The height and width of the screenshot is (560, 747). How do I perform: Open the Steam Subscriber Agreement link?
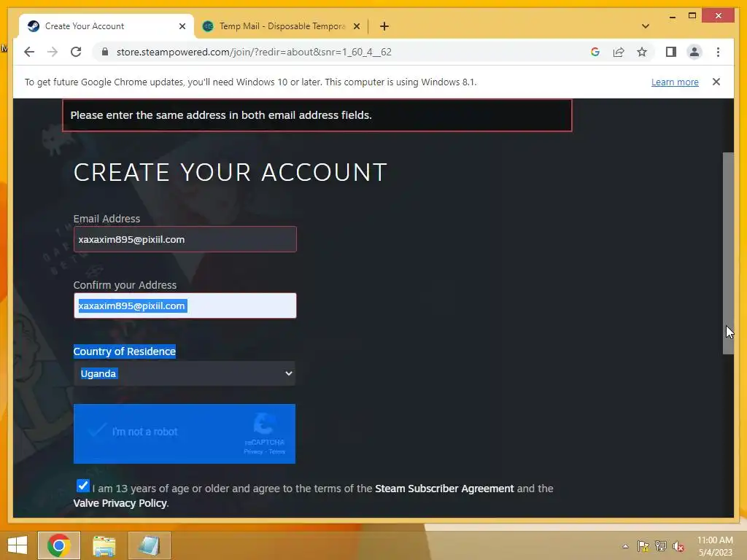pos(444,489)
